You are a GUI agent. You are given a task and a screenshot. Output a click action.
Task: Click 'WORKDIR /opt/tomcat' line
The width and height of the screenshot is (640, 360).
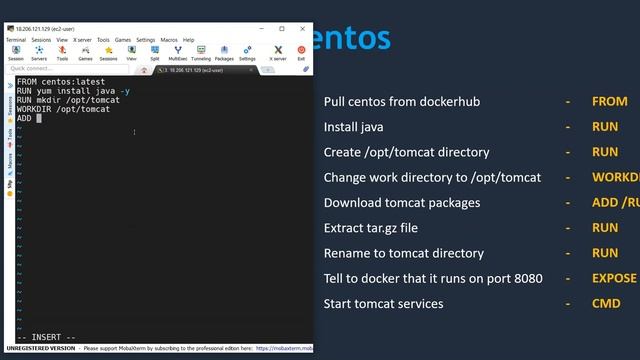coord(63,109)
